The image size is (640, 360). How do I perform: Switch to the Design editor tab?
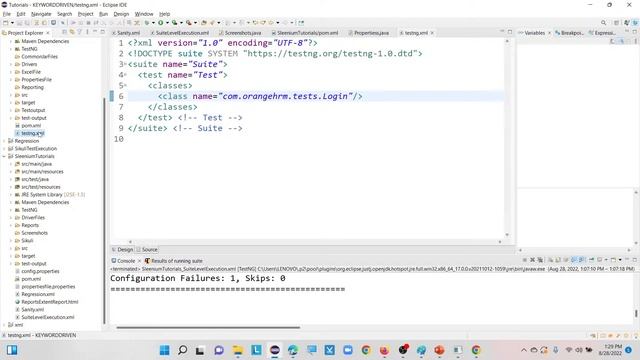click(x=123, y=249)
